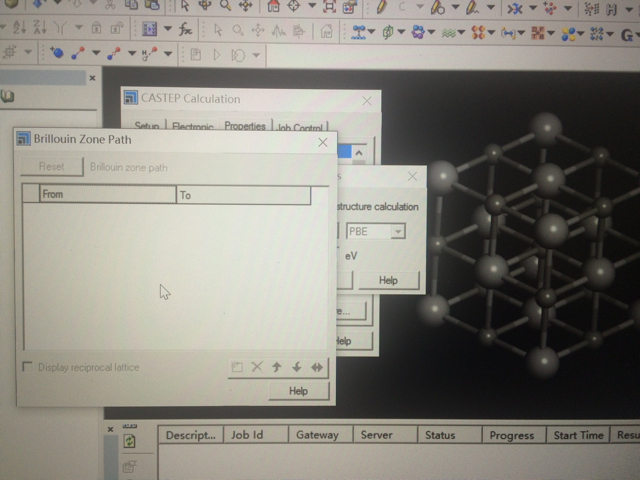Click the measure distance blue-red bond icon

click(x=78, y=53)
